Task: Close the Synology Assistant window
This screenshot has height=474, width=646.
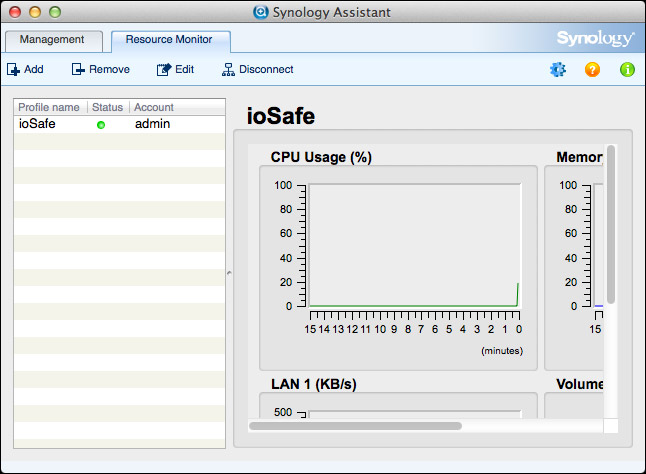Action: click(x=15, y=12)
